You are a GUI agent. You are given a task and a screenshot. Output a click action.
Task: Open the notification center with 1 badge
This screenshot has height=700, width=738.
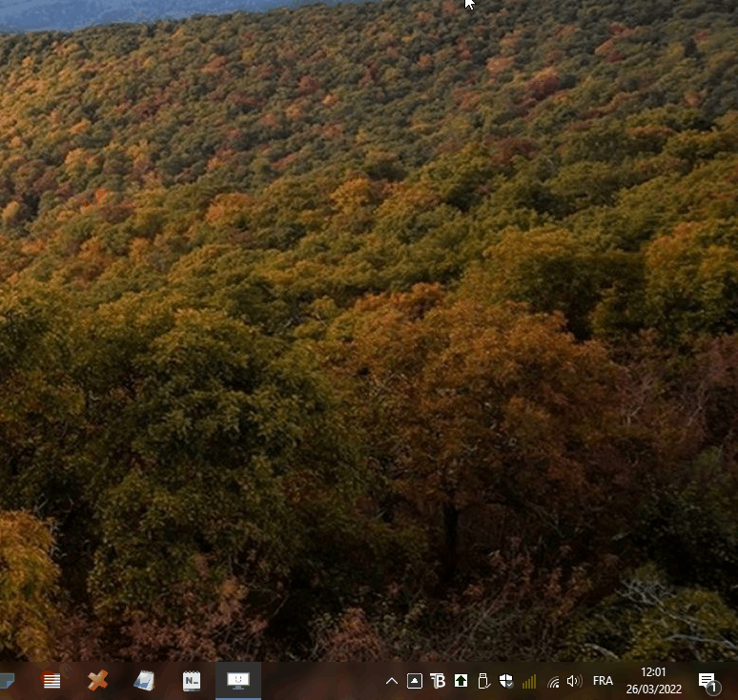pyautogui.click(x=707, y=682)
